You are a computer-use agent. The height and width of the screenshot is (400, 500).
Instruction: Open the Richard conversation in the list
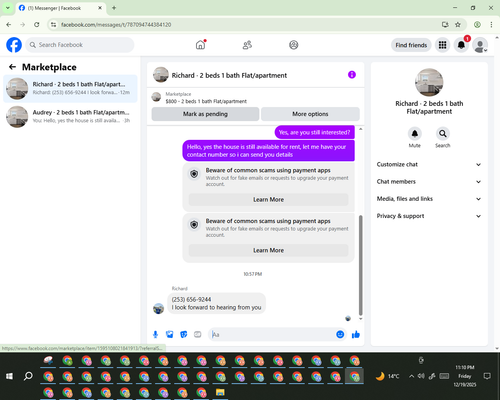coord(70,88)
